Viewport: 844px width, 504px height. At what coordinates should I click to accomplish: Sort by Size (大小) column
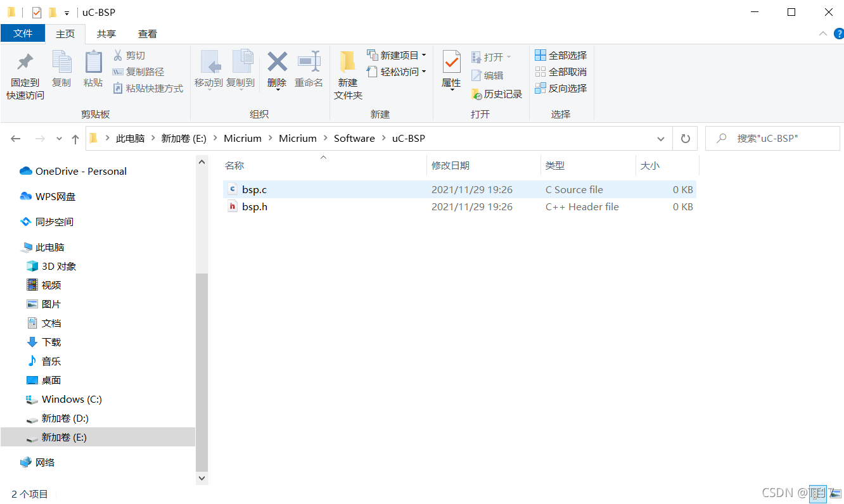tap(668, 166)
